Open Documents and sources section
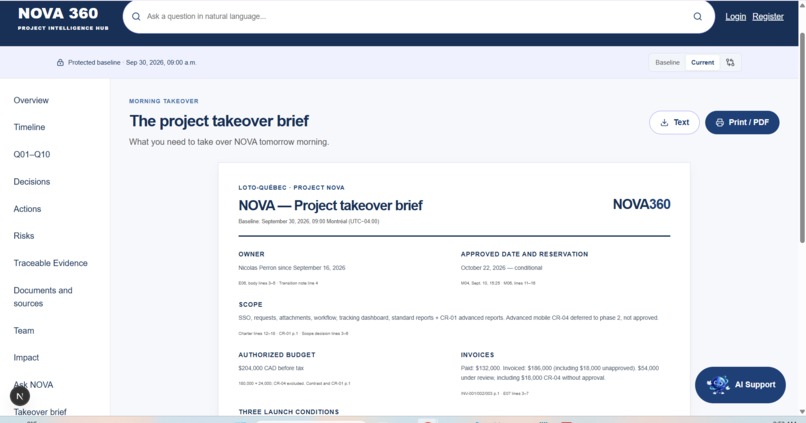This screenshot has width=806, height=423. pos(43,297)
